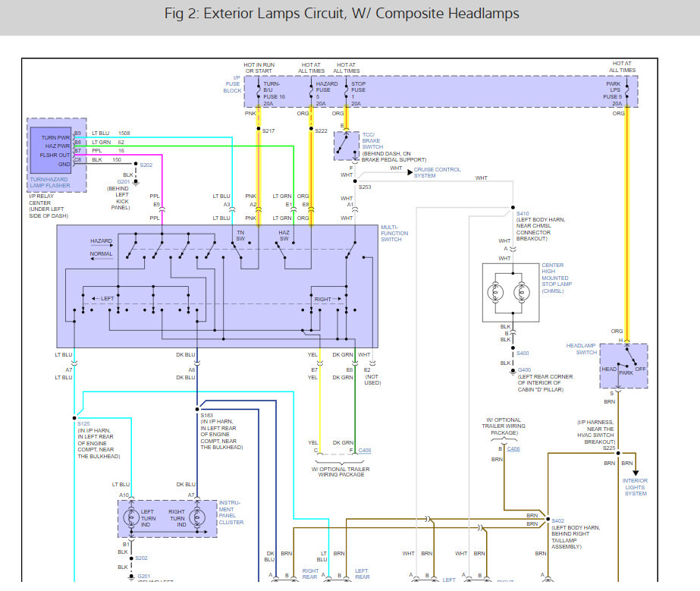Click the S217 splice dot

(x=259, y=129)
